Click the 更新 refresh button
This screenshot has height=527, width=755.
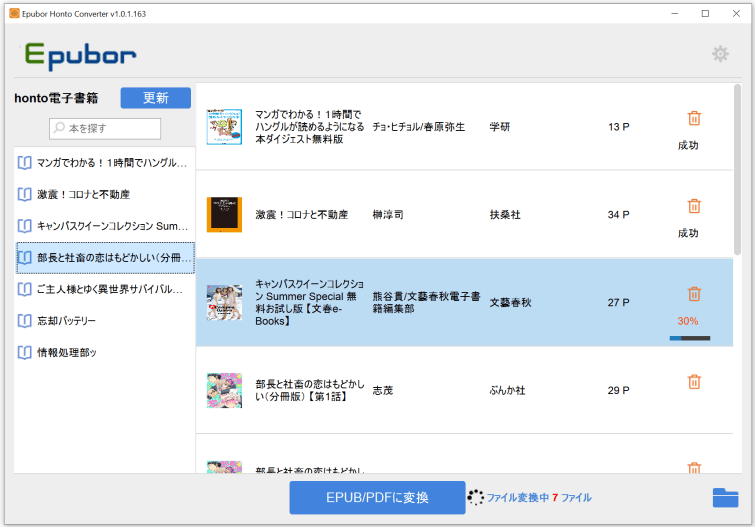tap(156, 98)
